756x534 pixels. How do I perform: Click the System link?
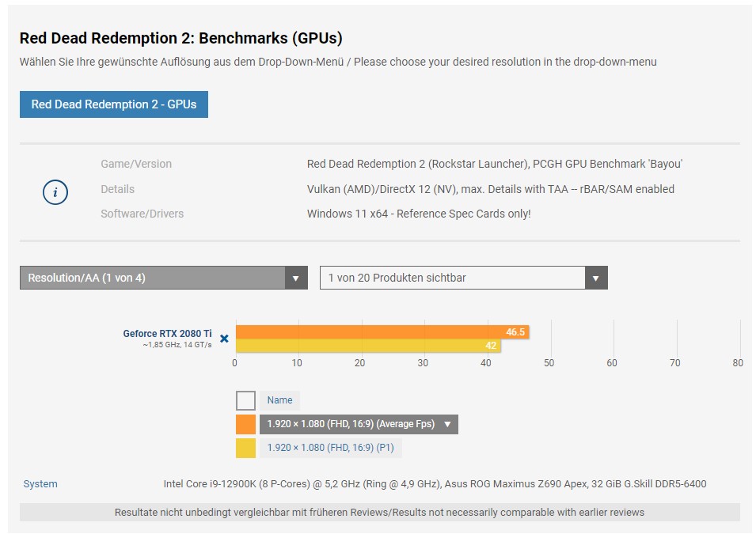(x=40, y=484)
